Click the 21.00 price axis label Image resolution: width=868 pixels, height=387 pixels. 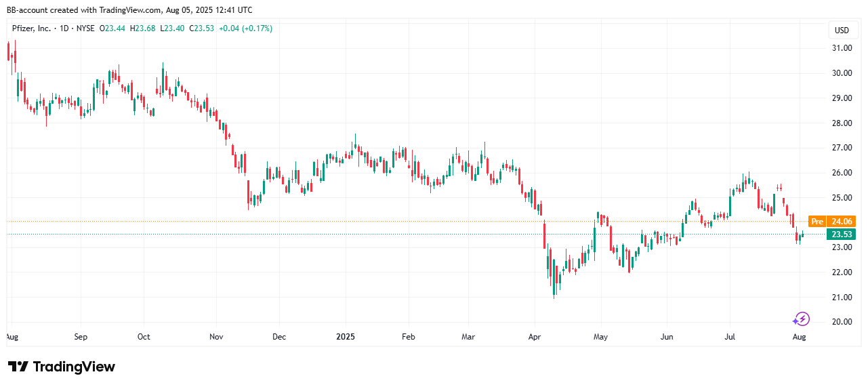(x=842, y=298)
